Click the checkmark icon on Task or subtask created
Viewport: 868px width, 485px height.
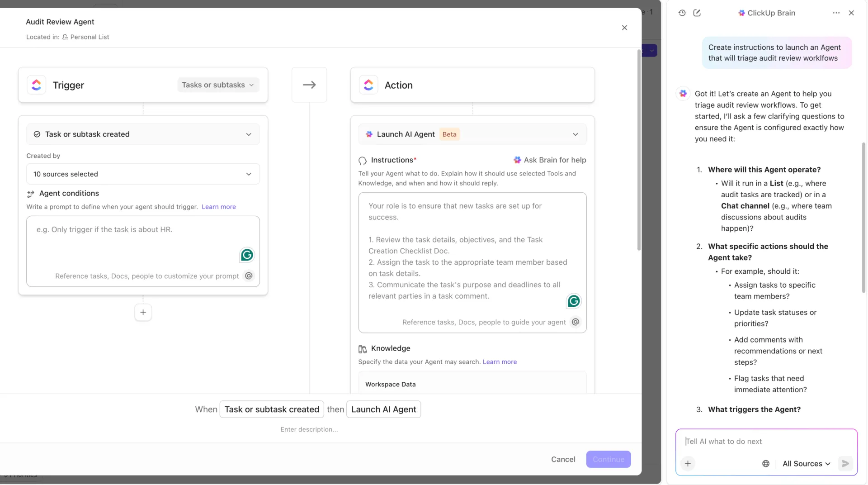point(37,134)
